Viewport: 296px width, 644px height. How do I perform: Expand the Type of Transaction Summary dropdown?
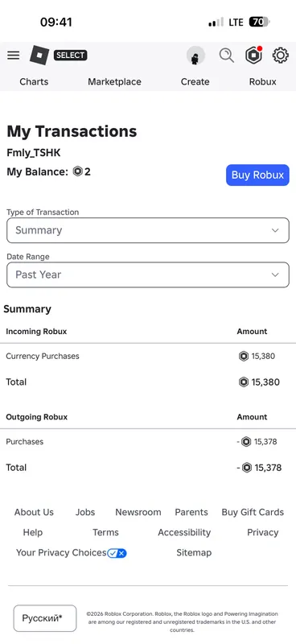148,230
